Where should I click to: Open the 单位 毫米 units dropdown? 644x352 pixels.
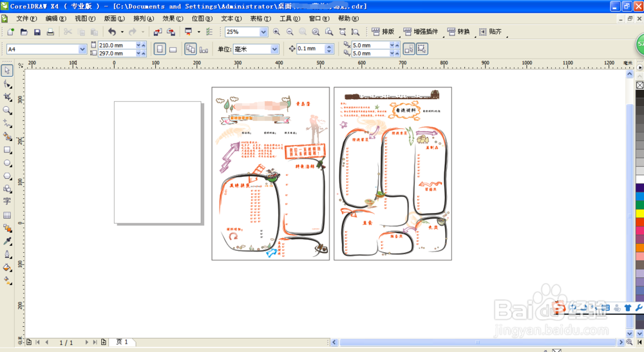pos(274,50)
